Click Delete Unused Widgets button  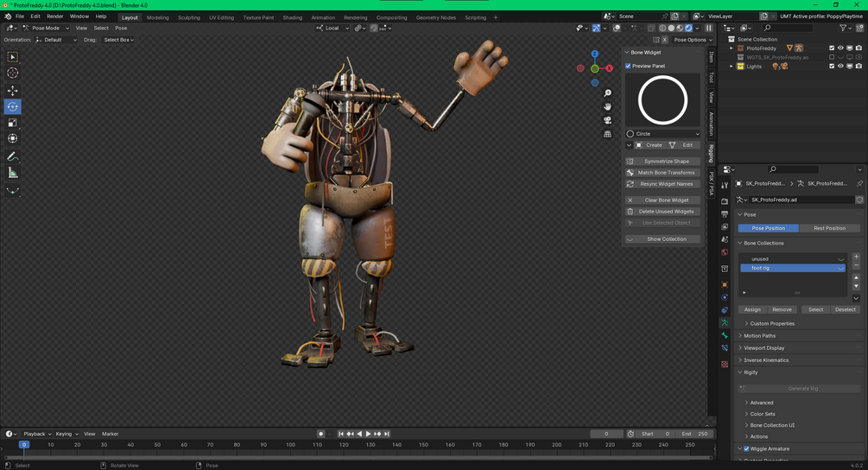(x=662, y=211)
